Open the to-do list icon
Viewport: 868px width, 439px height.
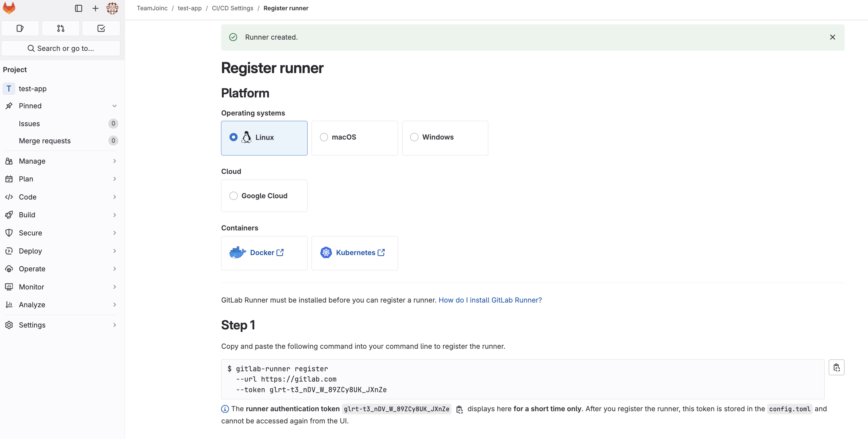tap(101, 28)
